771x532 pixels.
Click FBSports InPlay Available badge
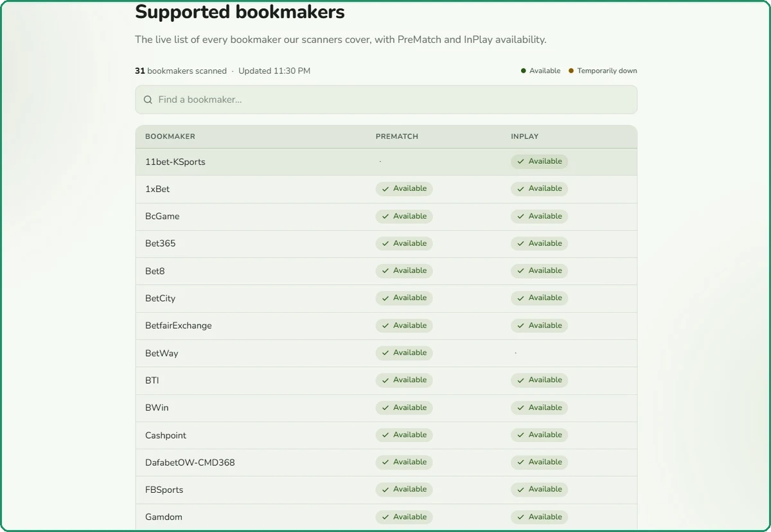click(x=540, y=490)
